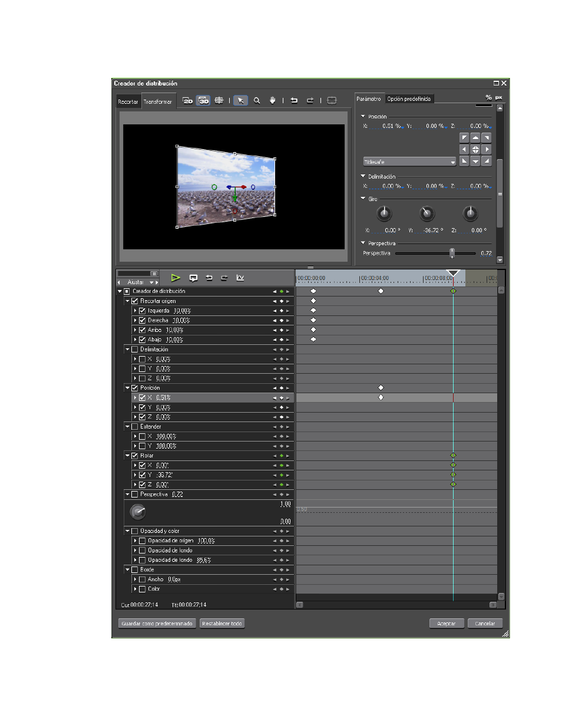Click the move-right position arrow
The image size is (562, 728).
pos(487,149)
